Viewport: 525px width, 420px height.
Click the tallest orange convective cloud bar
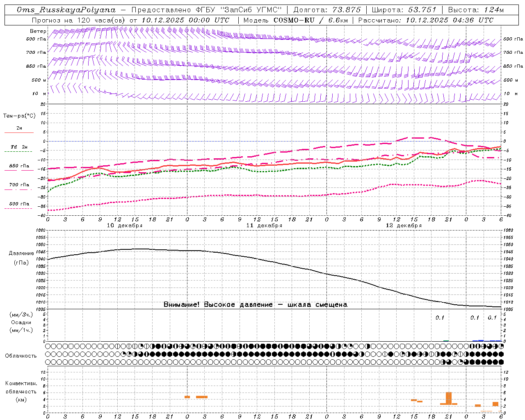point(449,399)
